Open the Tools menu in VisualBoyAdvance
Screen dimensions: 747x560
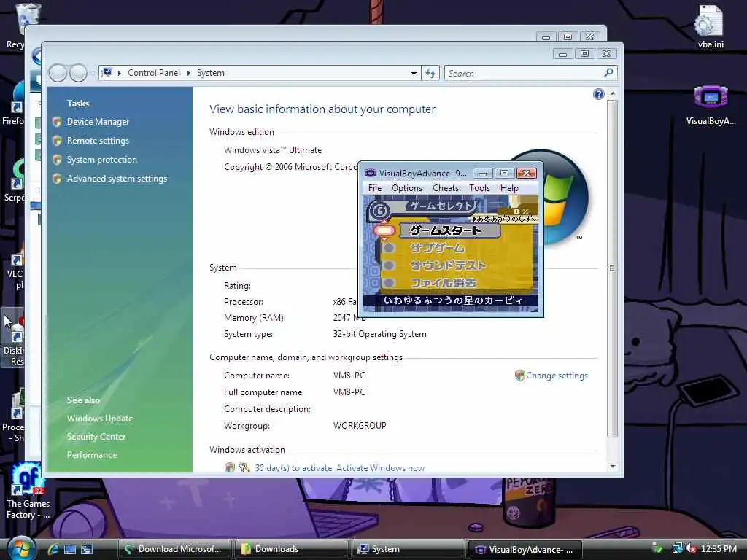pos(479,188)
